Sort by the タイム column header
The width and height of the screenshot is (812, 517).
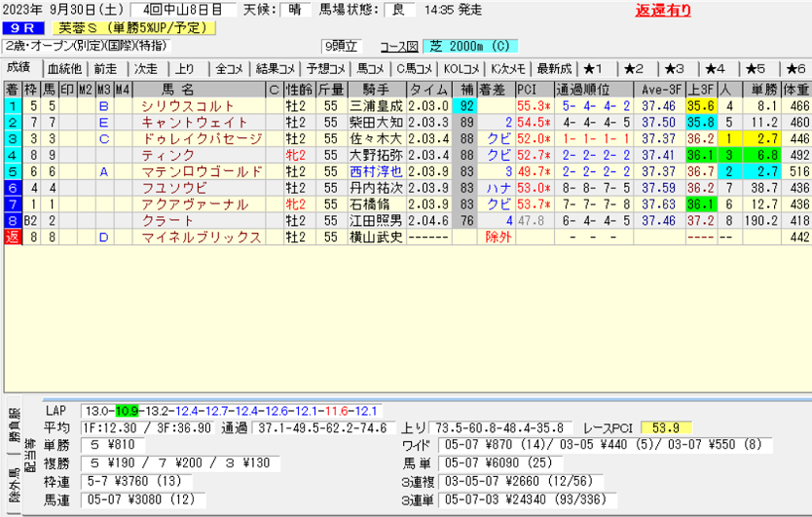tap(429, 90)
